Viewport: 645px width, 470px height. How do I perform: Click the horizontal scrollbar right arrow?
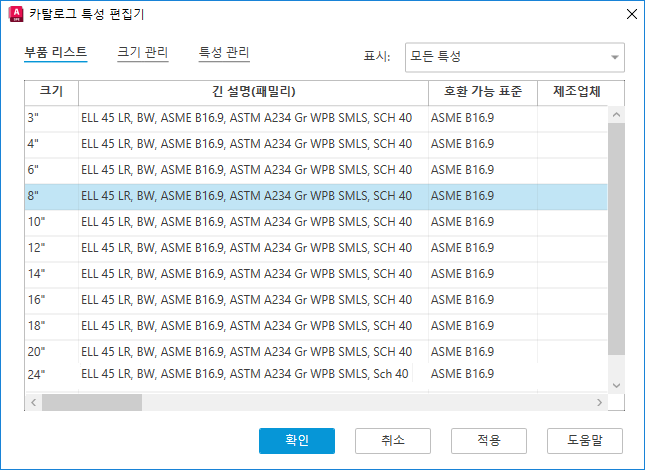[600, 402]
